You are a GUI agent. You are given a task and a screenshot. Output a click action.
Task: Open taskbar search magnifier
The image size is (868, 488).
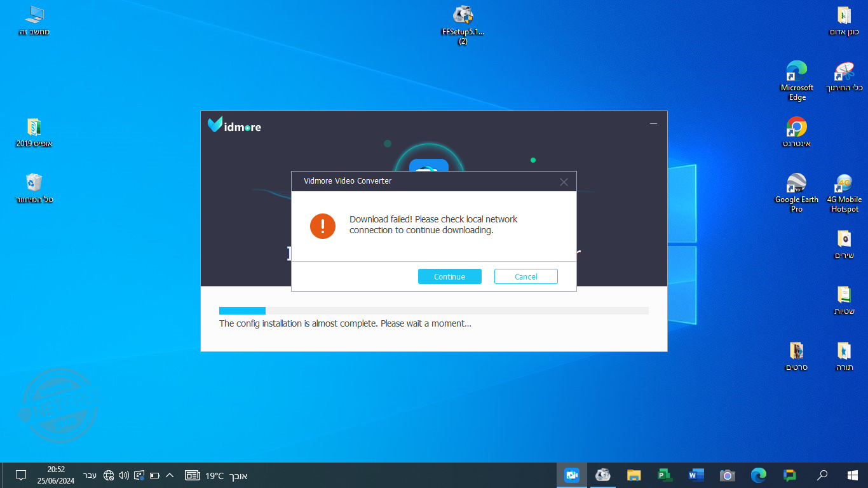(x=822, y=475)
